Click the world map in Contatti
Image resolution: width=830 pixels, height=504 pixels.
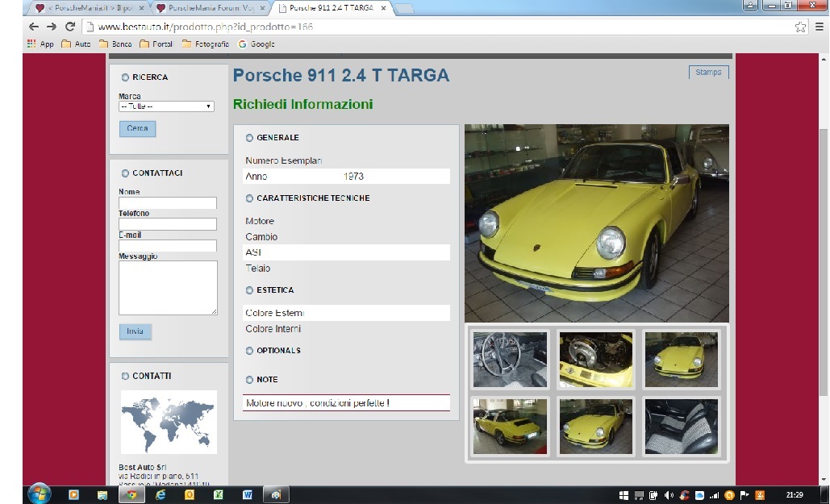pyautogui.click(x=169, y=422)
